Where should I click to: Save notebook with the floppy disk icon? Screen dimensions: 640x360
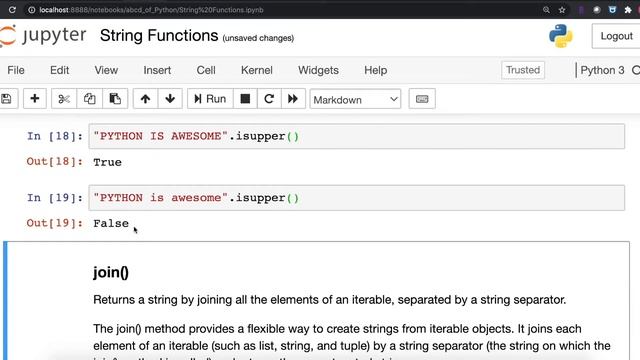(7, 99)
